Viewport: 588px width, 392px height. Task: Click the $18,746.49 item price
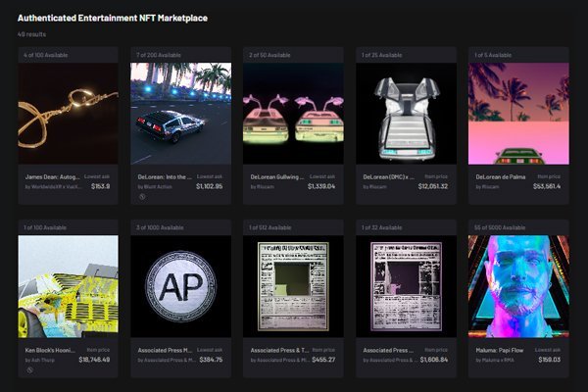[94, 360]
